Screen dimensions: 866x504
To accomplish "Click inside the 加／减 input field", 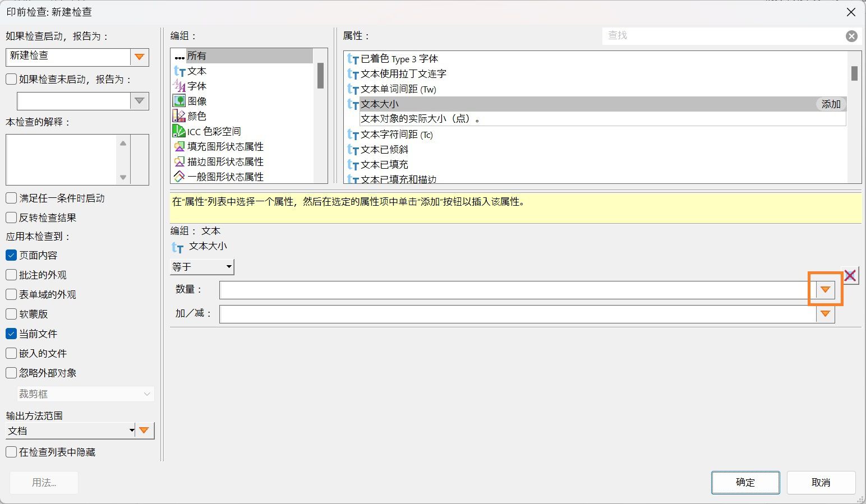I will tap(505, 314).
